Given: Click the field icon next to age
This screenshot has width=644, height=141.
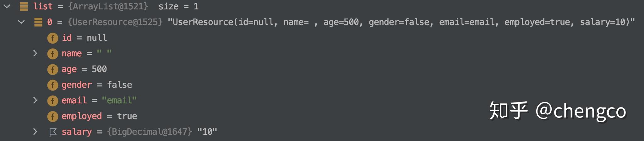Looking at the screenshot, I should (x=52, y=69).
